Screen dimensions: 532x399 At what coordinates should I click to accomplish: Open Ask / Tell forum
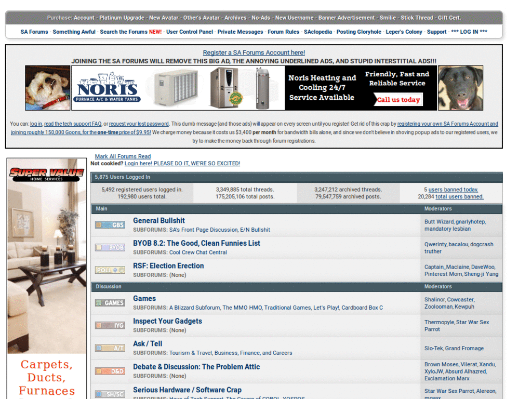pyautogui.click(x=148, y=344)
